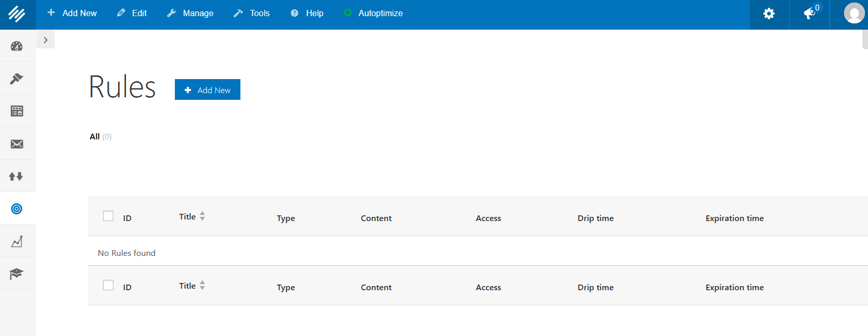Open the user avatar profile menu

[853, 14]
